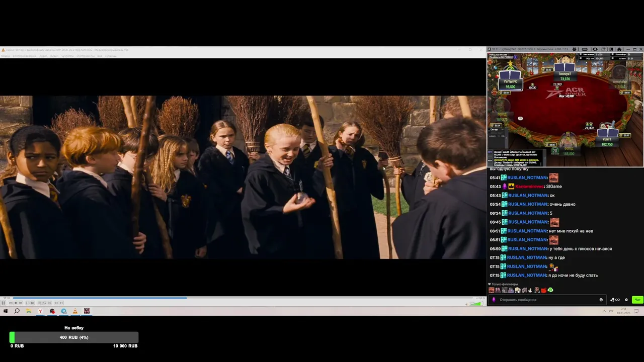Collapse the poker table chat log
644x362 pixels.
click(545, 158)
